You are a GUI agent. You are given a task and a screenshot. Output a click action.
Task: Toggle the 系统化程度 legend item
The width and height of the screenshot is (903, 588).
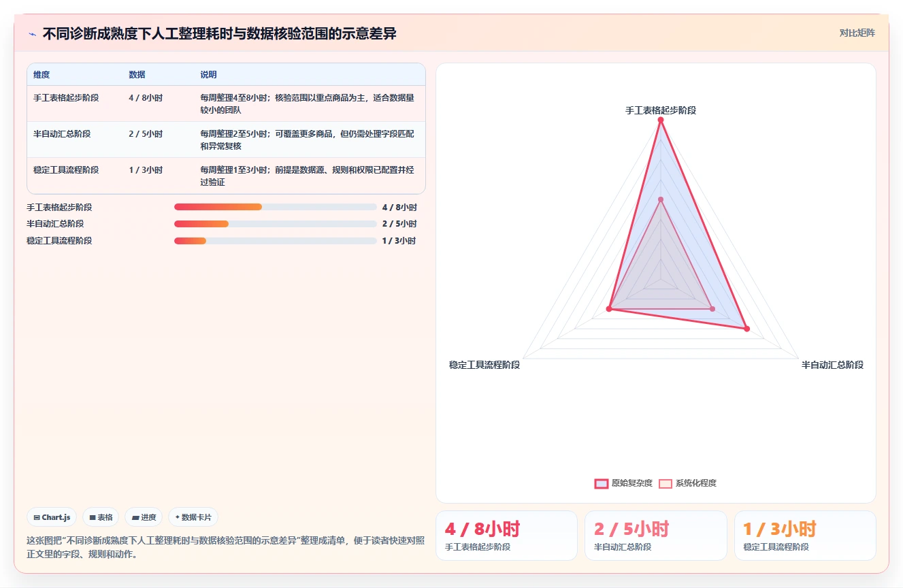[687, 483]
